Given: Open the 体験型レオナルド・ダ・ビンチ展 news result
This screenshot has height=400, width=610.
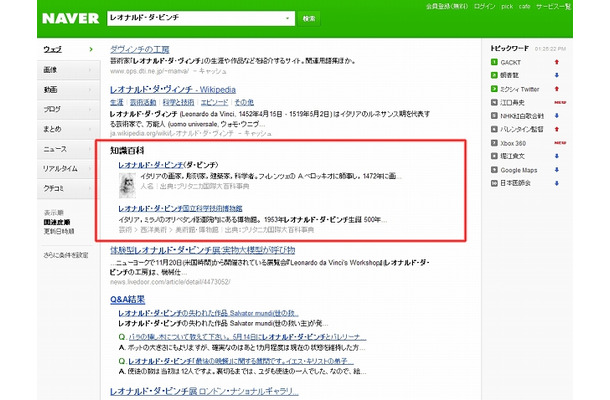Looking at the screenshot, I should click(x=202, y=250).
